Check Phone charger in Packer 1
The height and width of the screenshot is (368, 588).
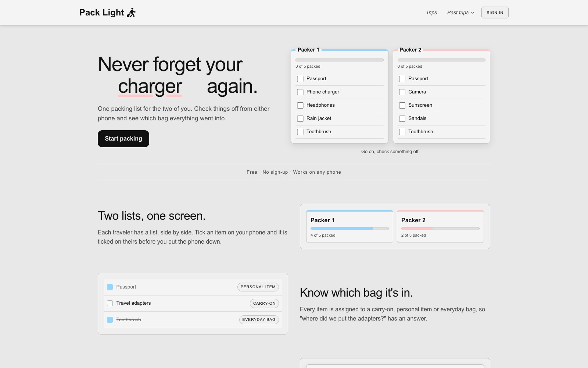[300, 92]
